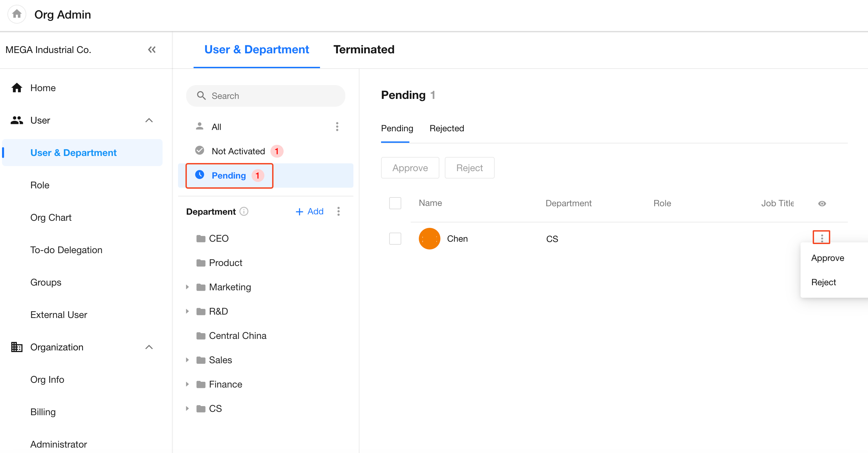Viewport: 868px width, 453px height.
Task: Click into the Search field
Action: pos(266,96)
